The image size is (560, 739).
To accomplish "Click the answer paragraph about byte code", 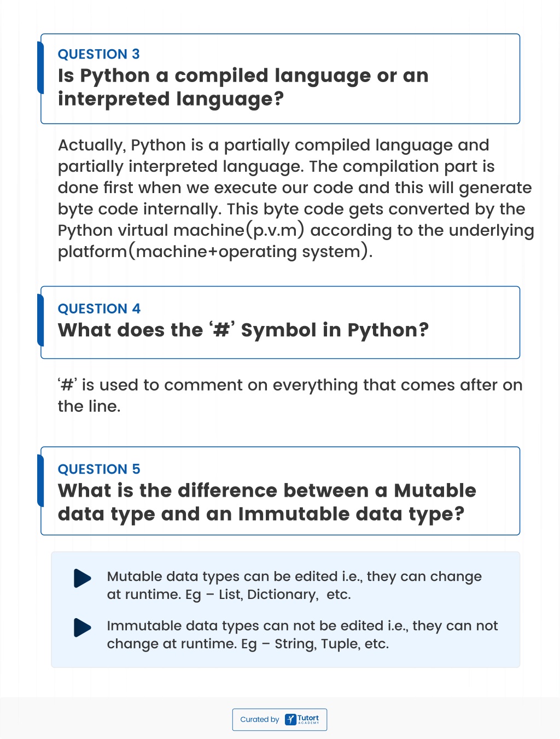I will [x=296, y=198].
